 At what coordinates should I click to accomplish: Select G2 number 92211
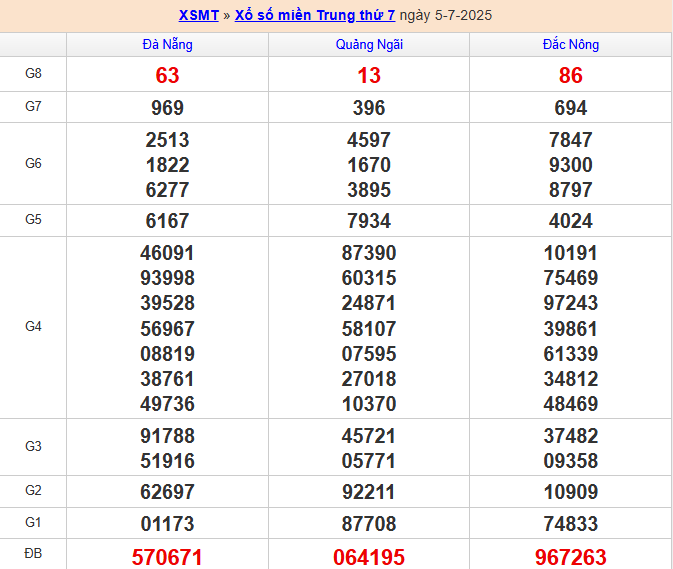[x=369, y=492]
